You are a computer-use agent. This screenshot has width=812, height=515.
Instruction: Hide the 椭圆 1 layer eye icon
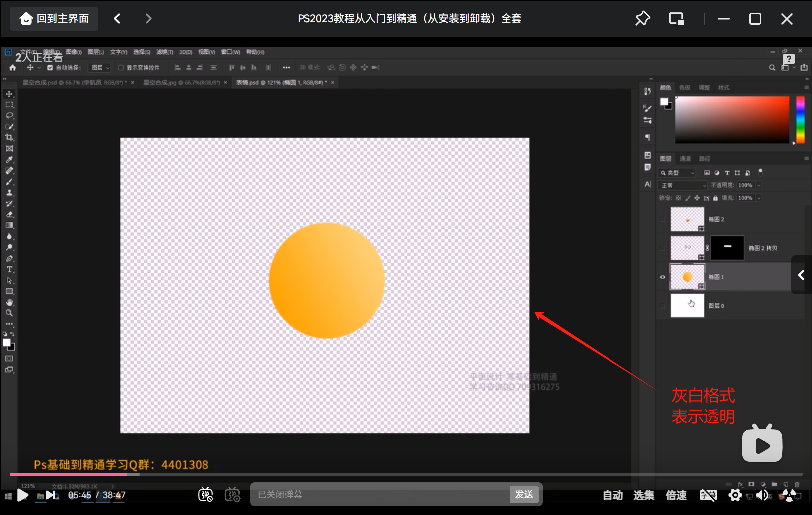click(662, 277)
